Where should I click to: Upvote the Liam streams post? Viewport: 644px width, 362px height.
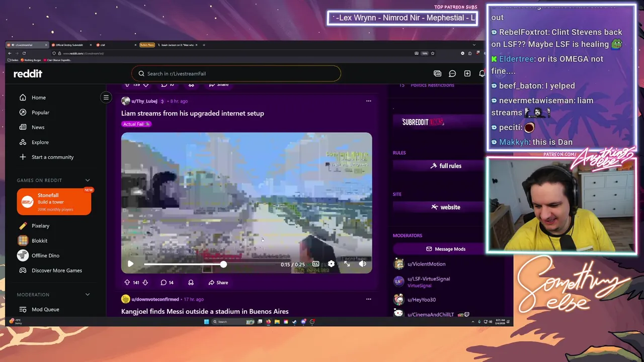coord(127,283)
